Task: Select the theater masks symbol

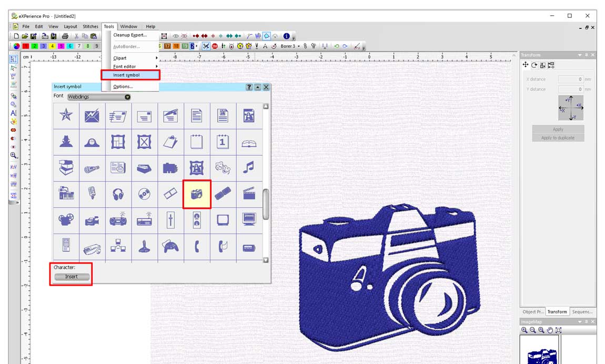Action: point(223,168)
